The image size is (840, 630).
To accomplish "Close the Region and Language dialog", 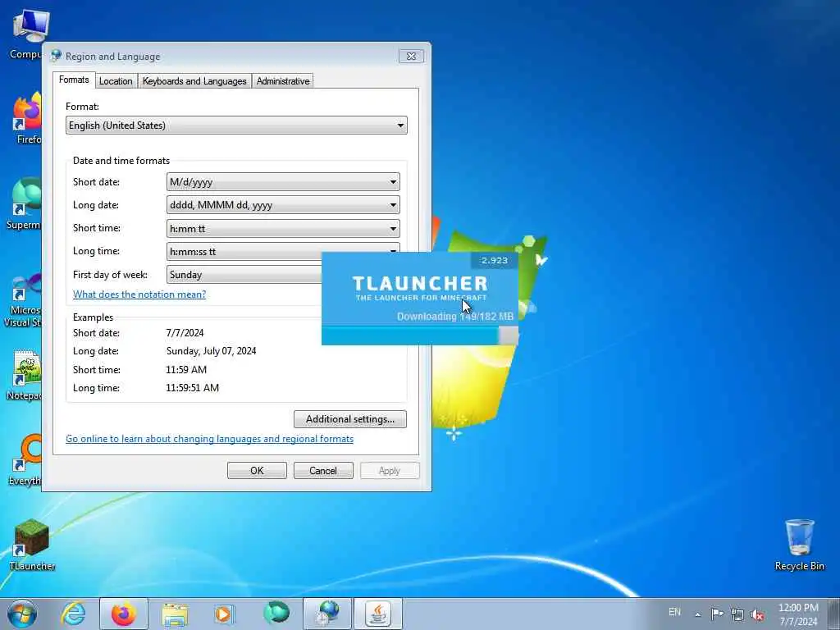I will [x=411, y=56].
